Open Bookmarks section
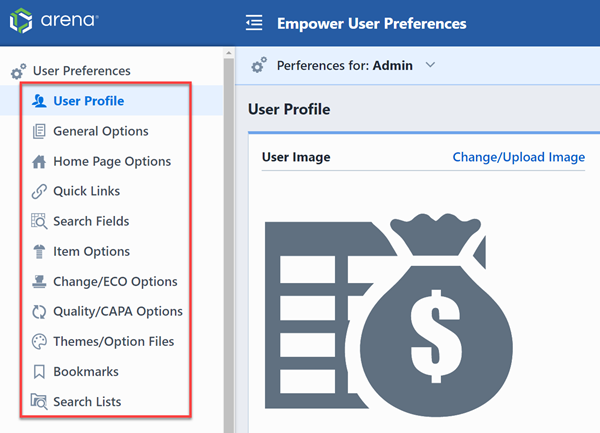 point(86,372)
